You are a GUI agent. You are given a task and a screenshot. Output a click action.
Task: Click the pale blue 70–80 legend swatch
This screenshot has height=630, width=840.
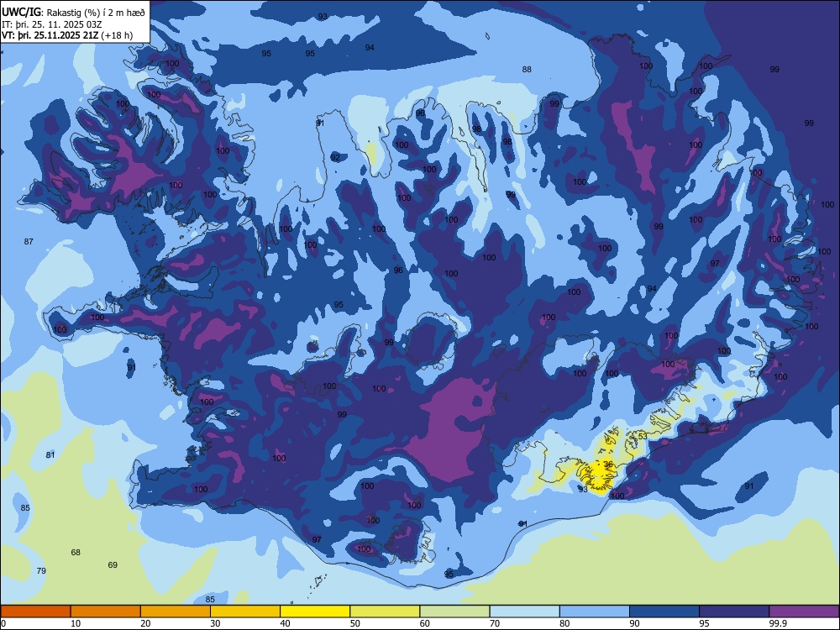524,612
